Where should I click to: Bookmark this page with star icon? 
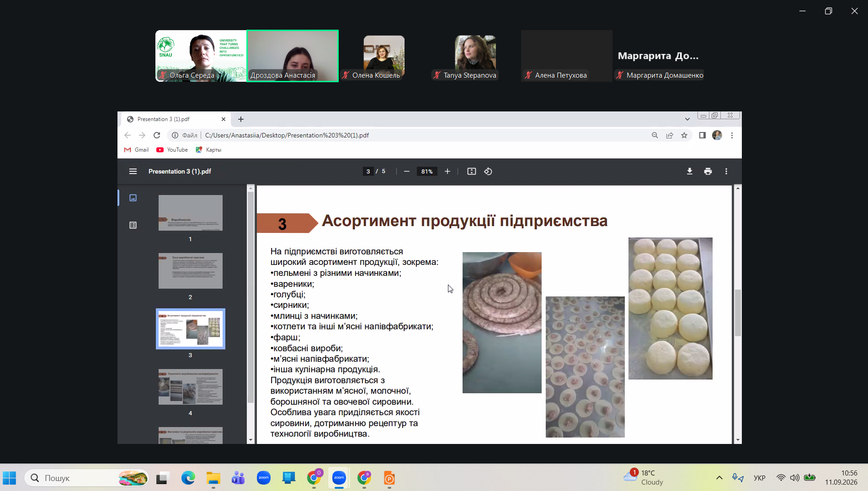coord(684,135)
